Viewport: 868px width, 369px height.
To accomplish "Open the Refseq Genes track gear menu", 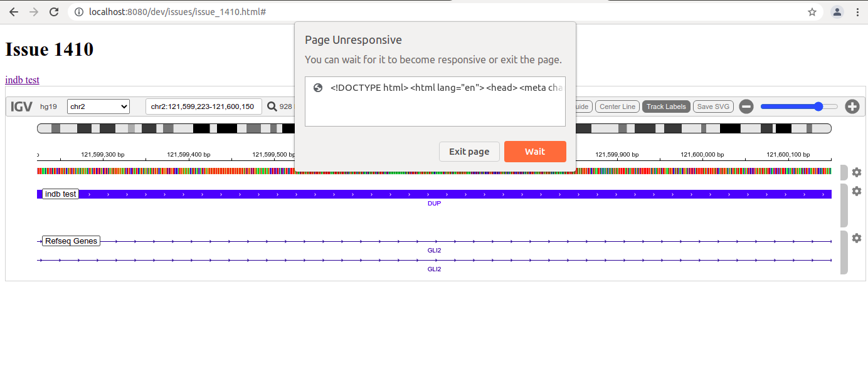I will pyautogui.click(x=857, y=238).
